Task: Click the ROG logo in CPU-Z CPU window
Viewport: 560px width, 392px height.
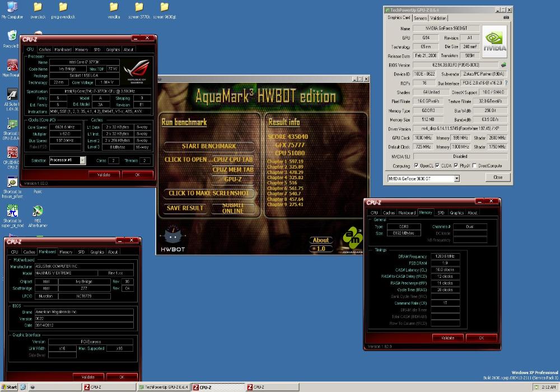Action: [x=137, y=71]
